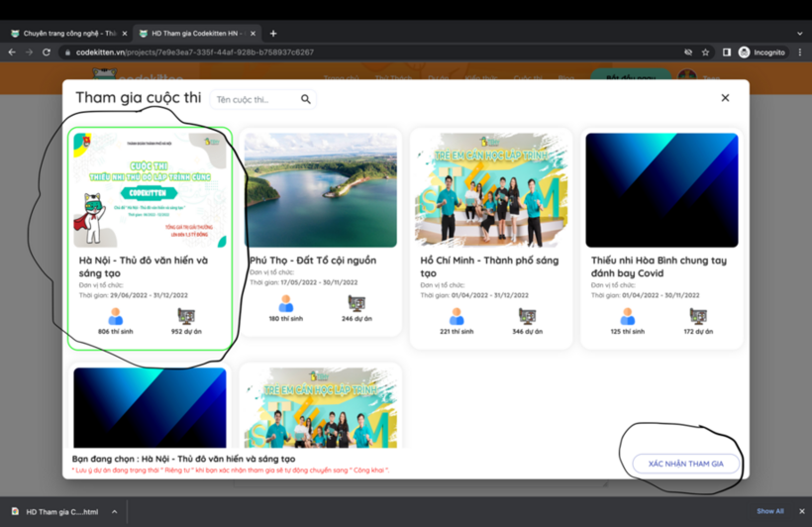
Task: Open a new browser tab
Action: [x=273, y=34]
